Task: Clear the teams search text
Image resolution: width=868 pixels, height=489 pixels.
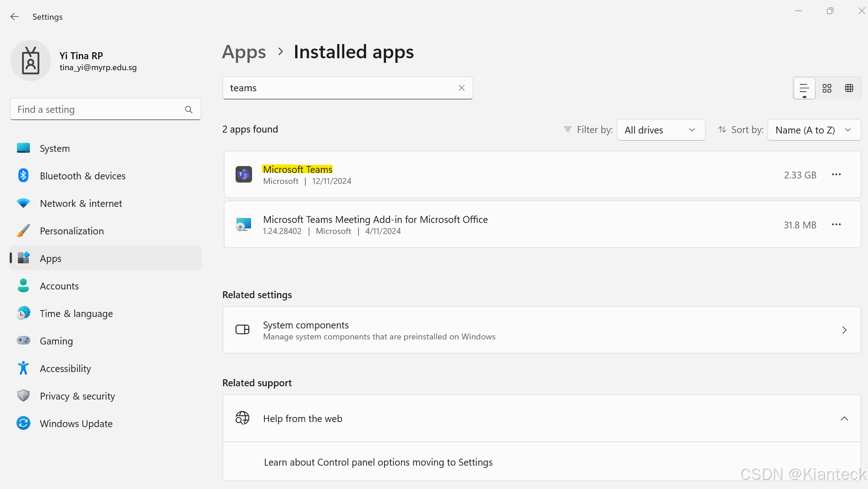Action: [x=461, y=88]
